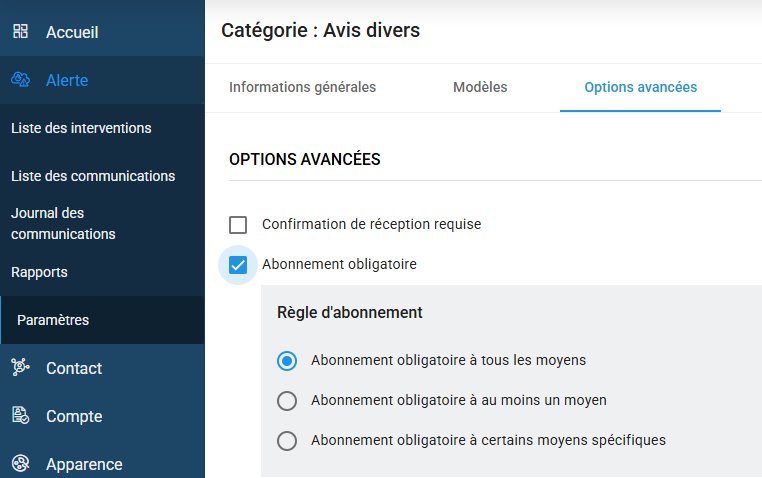This screenshot has width=762, height=478.
Task: Choose Abonnement obligatoire à au moins un moyen
Action: (x=287, y=400)
